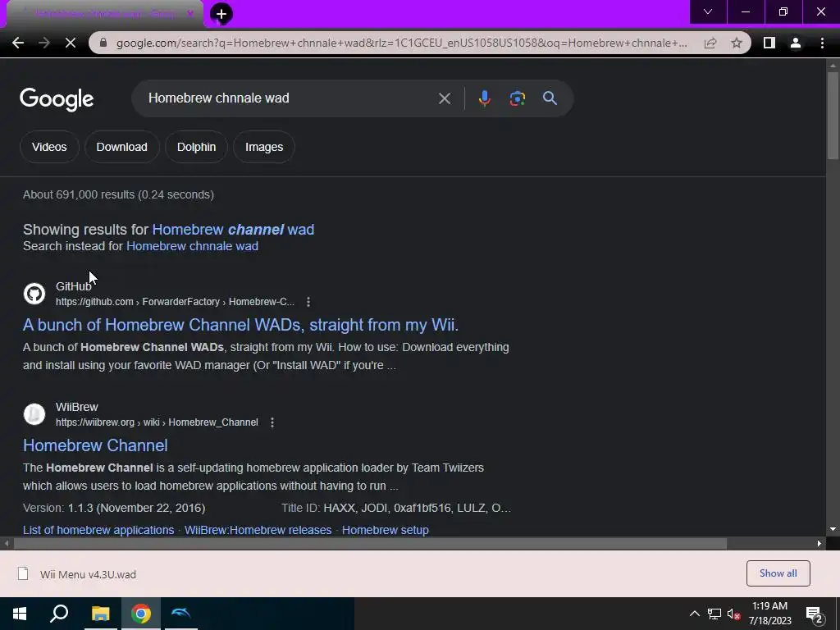
Task: Click the browser forward arrow
Action: click(x=44, y=43)
